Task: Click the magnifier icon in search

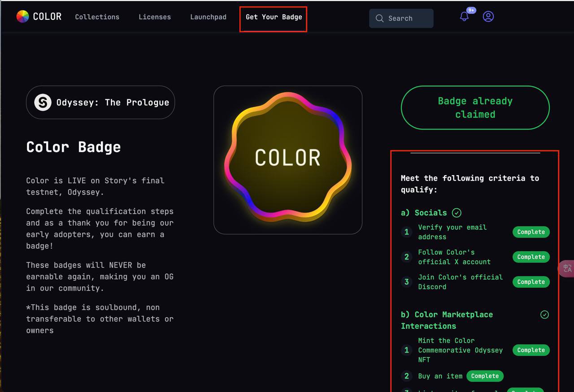Action: 380,18
